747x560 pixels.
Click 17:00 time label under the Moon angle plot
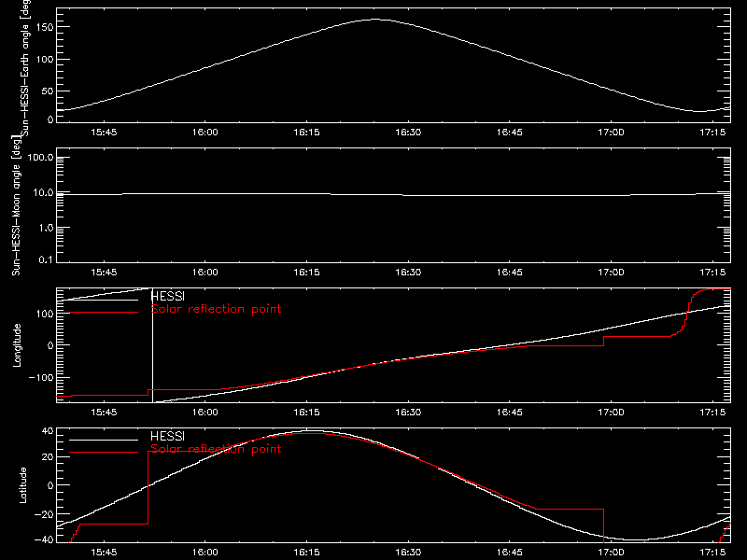click(612, 272)
